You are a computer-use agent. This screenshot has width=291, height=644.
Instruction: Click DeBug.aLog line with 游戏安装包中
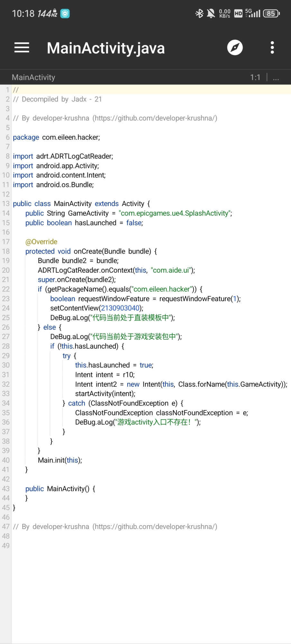[x=116, y=337]
